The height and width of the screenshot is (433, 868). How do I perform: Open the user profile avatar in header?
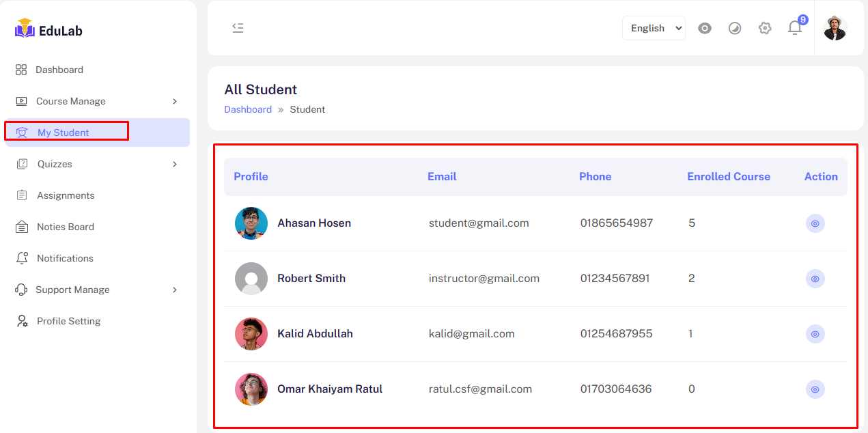click(835, 28)
